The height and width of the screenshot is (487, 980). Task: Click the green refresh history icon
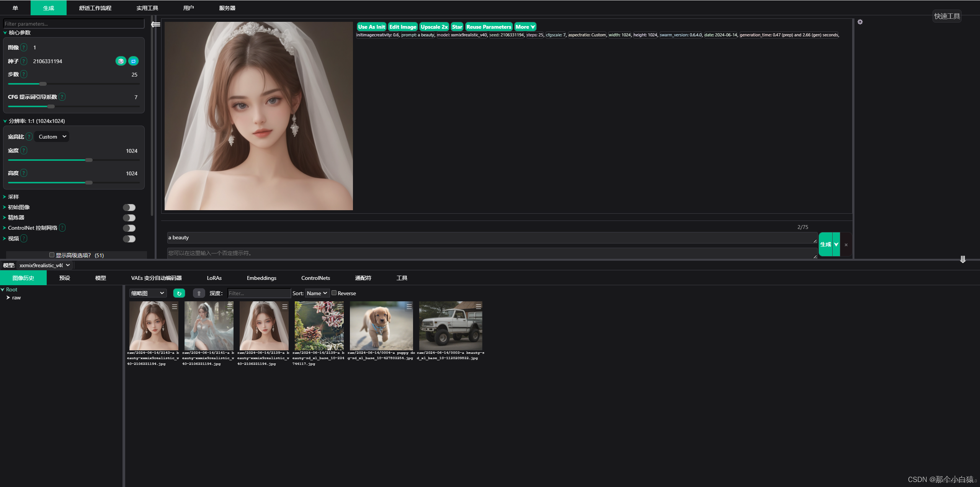179,293
